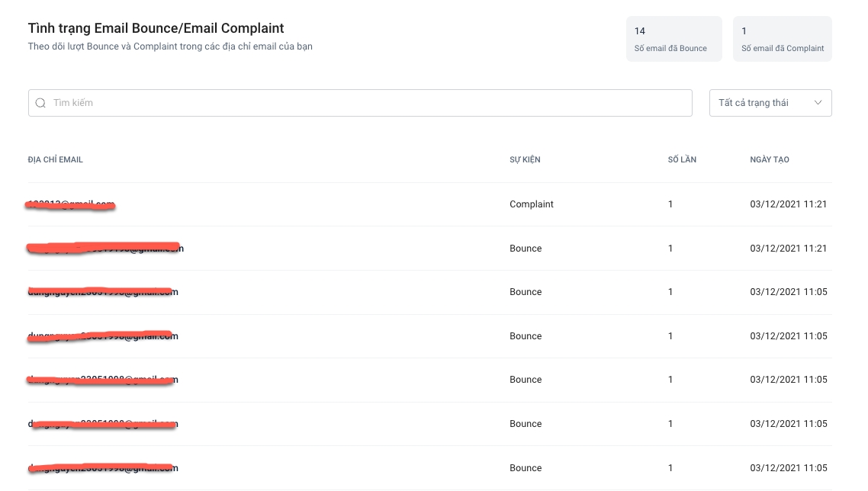Select the "Số email đã Bounce" stat card
The width and height of the screenshot is (868, 491).
point(674,39)
